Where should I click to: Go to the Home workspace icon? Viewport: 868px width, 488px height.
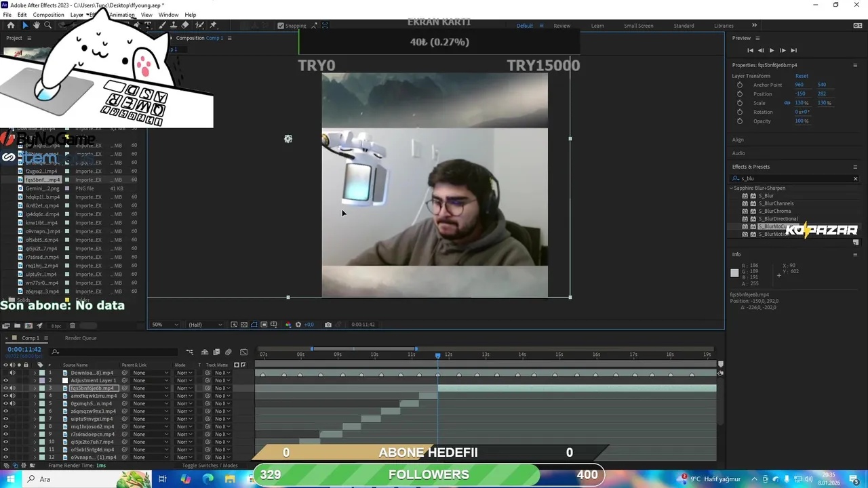pos(11,25)
